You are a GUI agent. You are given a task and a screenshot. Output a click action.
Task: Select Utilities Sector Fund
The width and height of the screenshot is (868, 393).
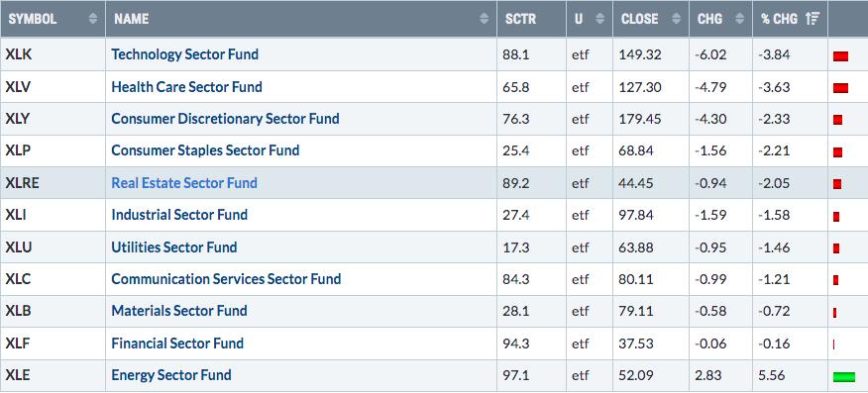tap(174, 247)
